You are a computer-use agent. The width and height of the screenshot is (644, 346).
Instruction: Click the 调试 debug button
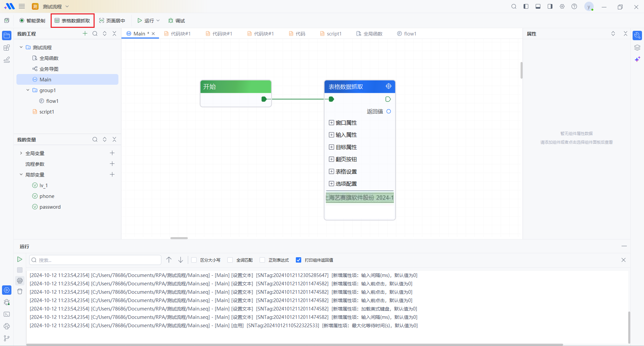176,20
